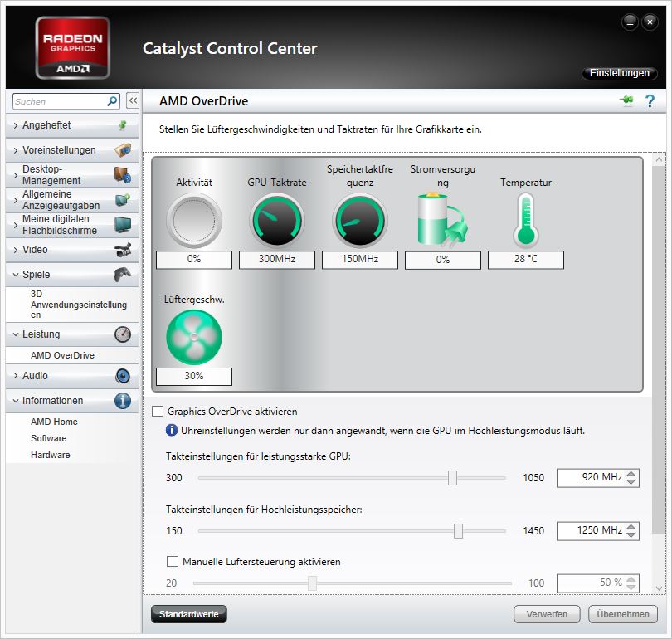
Task: Open help with the question mark icon
Action: pyautogui.click(x=650, y=101)
